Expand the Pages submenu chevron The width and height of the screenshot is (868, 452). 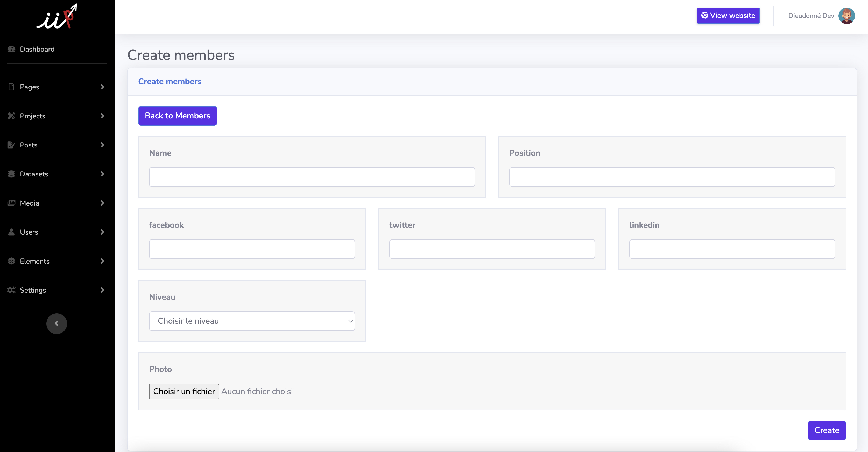point(102,87)
